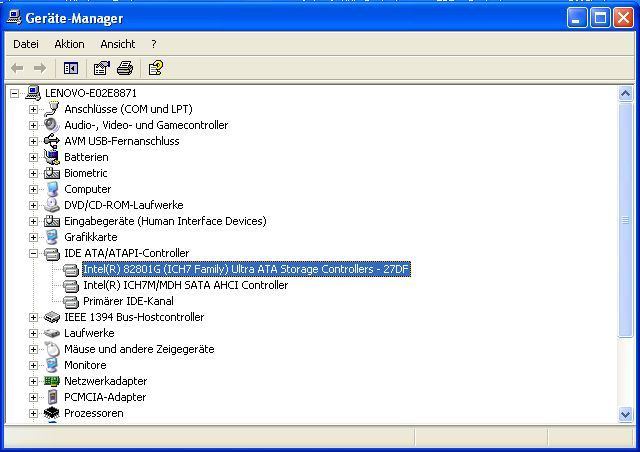The image size is (640, 452).
Task: Click the IDE ATA/ATAPI-Controller icon
Action: click(x=52, y=253)
